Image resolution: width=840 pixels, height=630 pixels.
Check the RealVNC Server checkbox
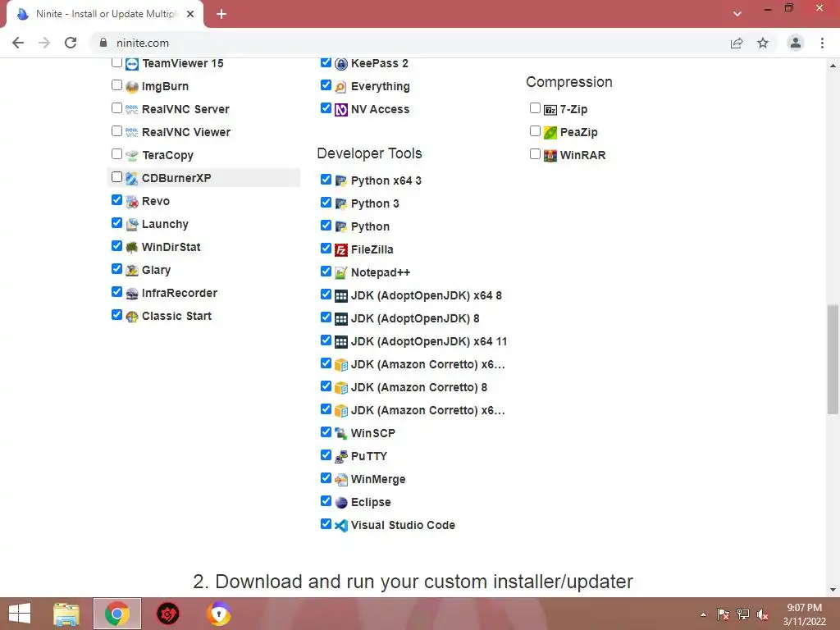(x=116, y=107)
